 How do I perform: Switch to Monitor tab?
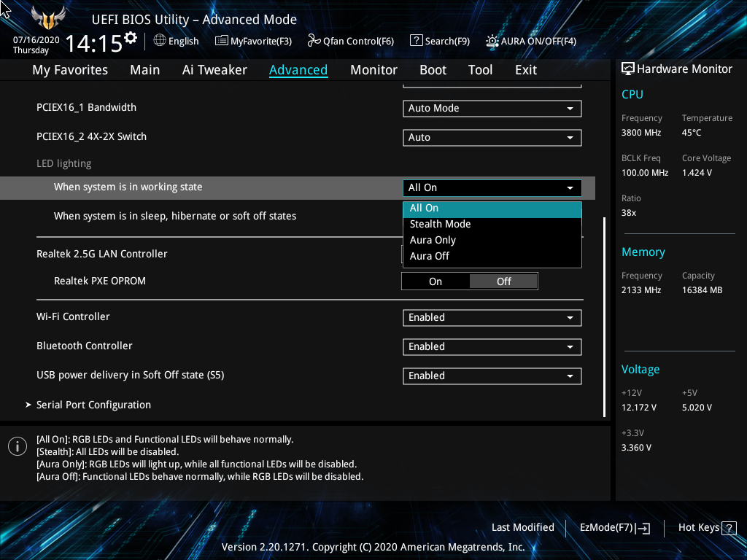tap(373, 70)
